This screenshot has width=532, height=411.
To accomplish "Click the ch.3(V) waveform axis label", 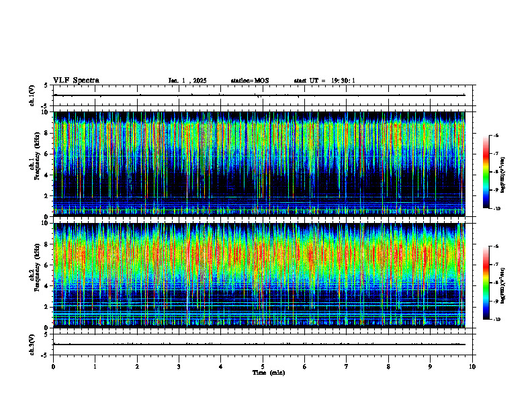I will [x=32, y=345].
